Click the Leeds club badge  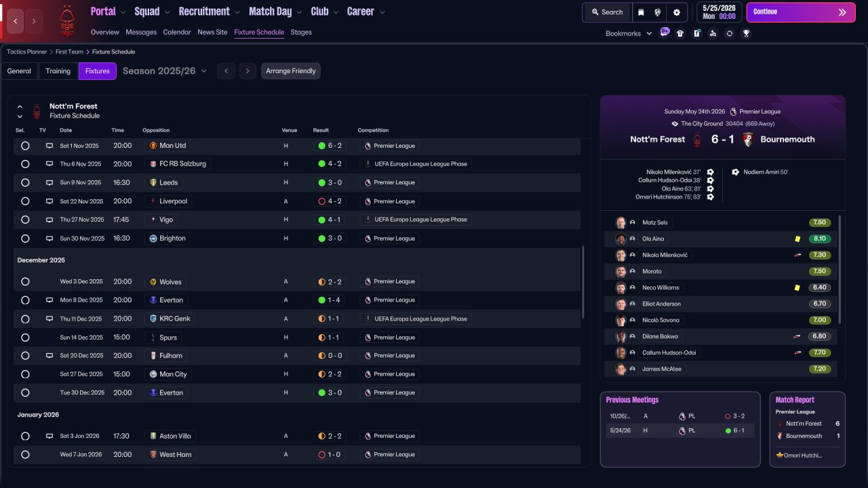tap(153, 182)
